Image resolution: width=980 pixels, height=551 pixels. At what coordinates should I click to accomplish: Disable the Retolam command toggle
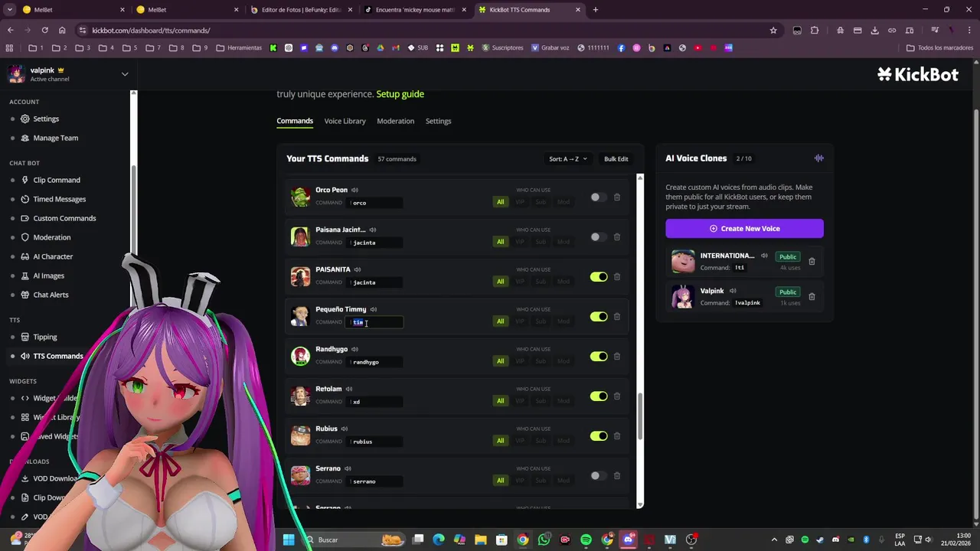(599, 396)
